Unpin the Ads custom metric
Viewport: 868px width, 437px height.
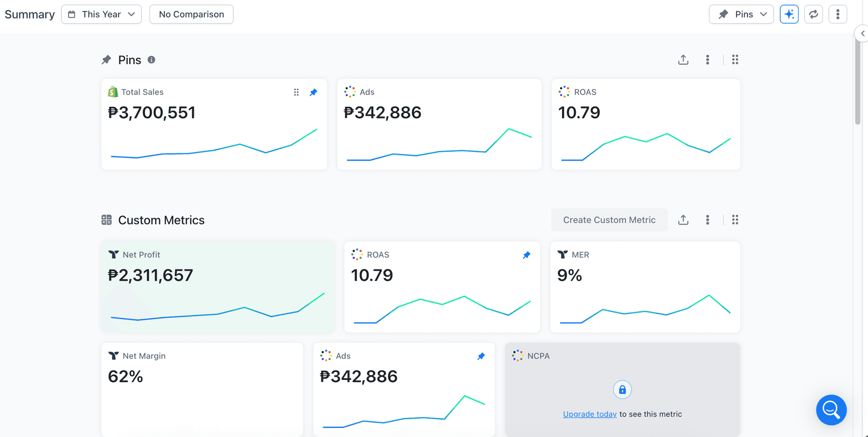[481, 356]
